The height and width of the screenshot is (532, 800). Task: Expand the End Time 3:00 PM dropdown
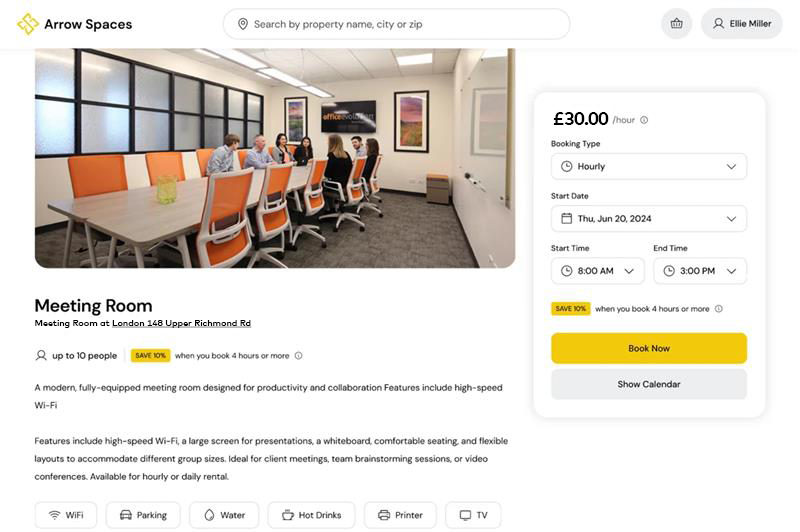pos(700,271)
